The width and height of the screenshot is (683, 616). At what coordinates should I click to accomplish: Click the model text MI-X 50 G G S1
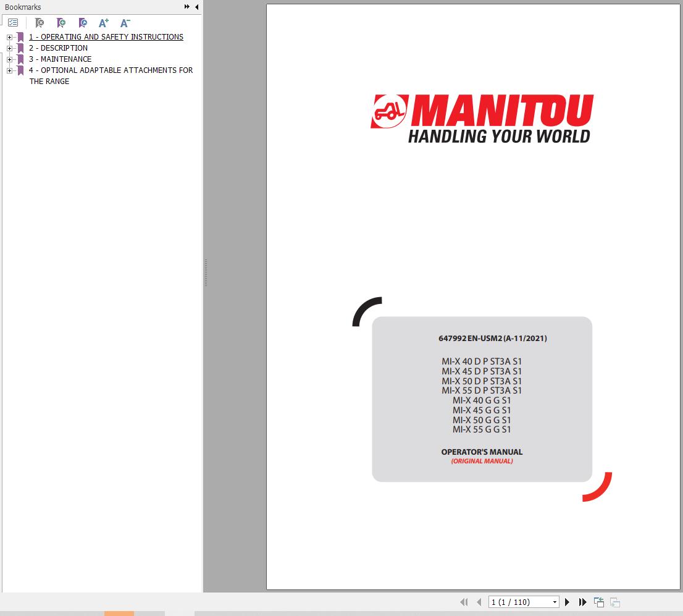(x=481, y=420)
